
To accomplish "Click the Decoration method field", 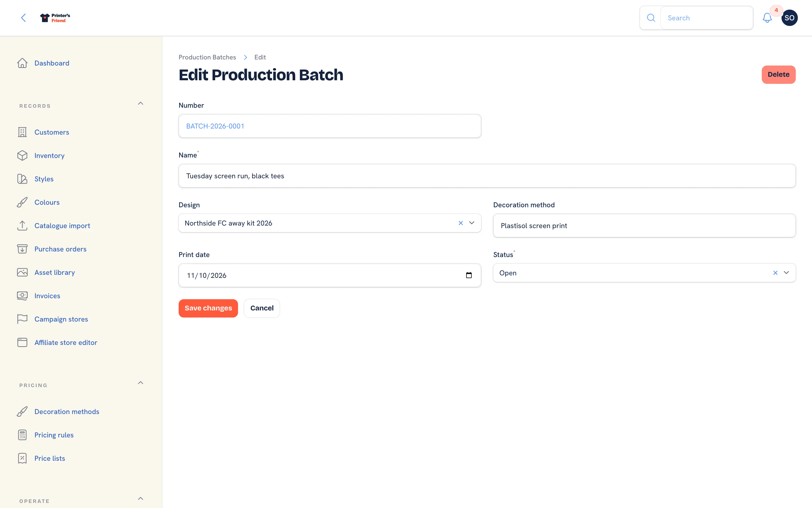I will click(x=644, y=226).
